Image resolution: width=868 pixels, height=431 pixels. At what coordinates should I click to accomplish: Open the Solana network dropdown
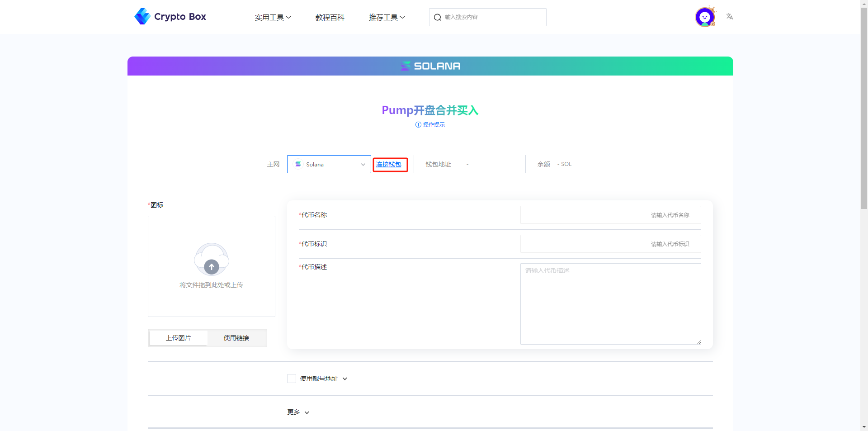click(329, 164)
